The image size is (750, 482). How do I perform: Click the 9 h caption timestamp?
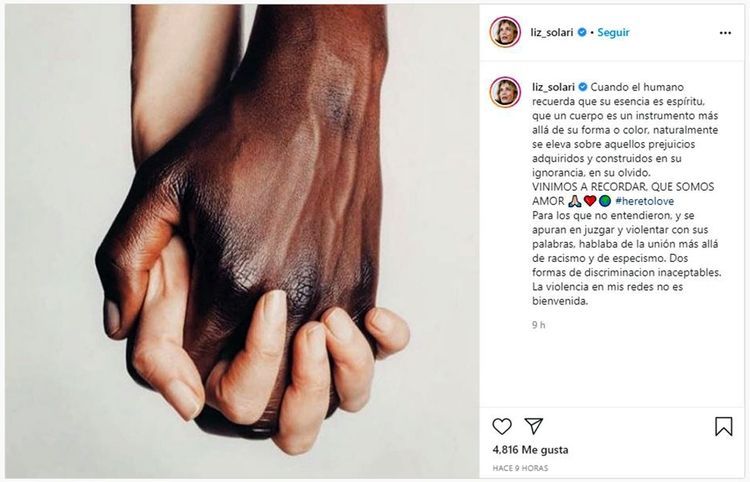pos(539,325)
